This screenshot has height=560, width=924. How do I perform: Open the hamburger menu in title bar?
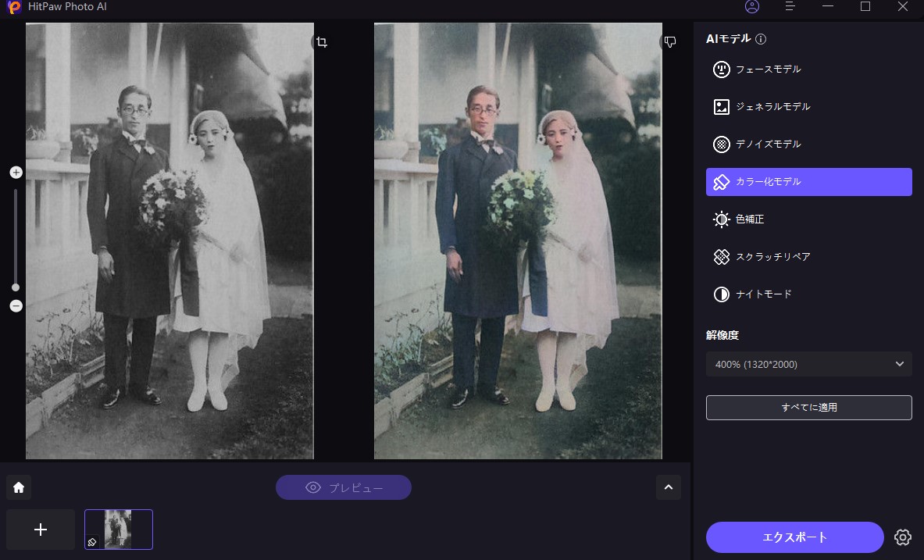coord(790,7)
